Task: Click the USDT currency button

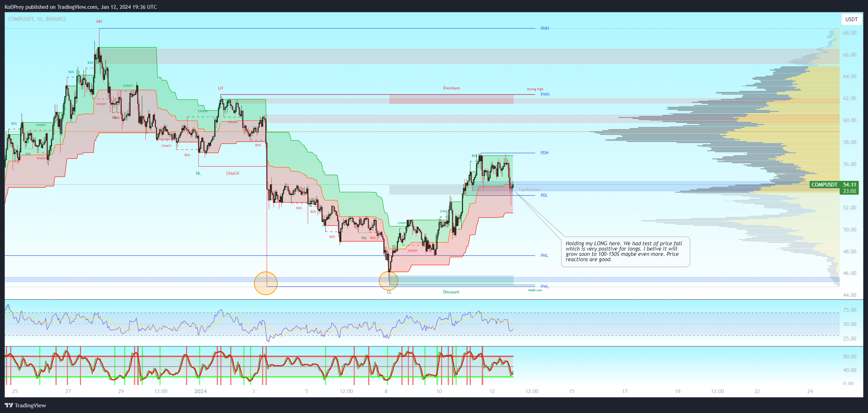Action: (x=851, y=19)
